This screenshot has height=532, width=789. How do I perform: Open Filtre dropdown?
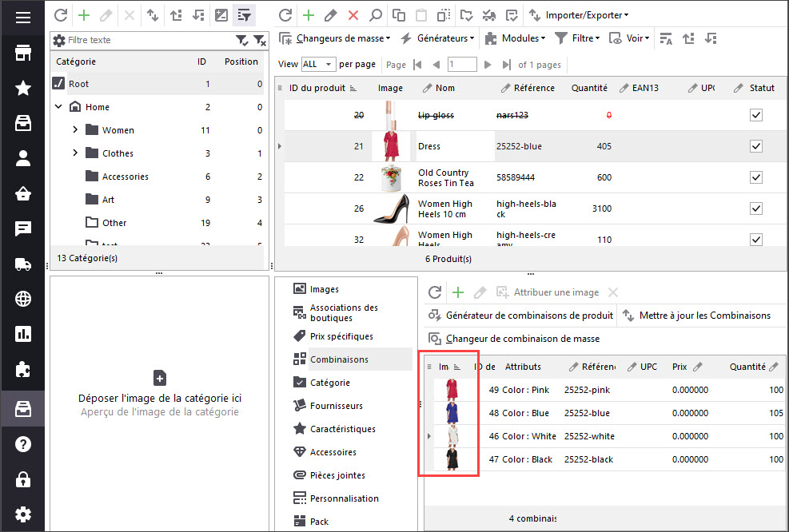[x=577, y=38]
